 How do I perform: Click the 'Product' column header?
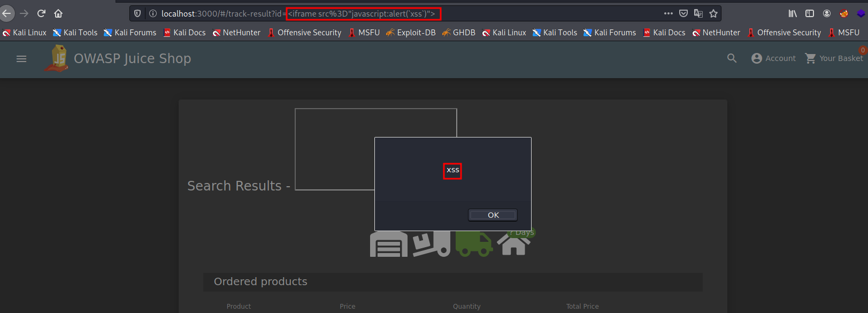(239, 307)
